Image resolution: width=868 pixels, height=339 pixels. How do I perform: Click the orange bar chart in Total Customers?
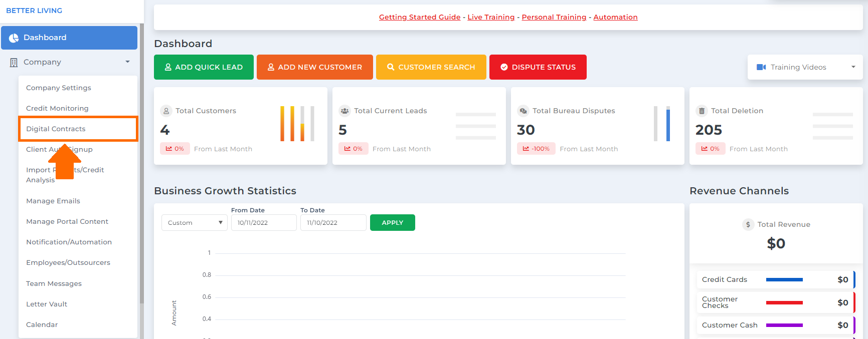[297, 124]
